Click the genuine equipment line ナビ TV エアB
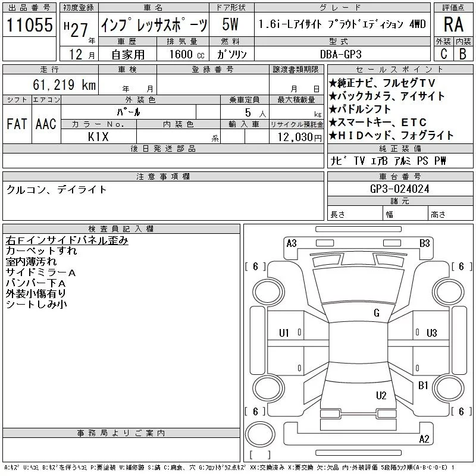Image resolution: width=476 pixels, height=476 pixels. 359,161
